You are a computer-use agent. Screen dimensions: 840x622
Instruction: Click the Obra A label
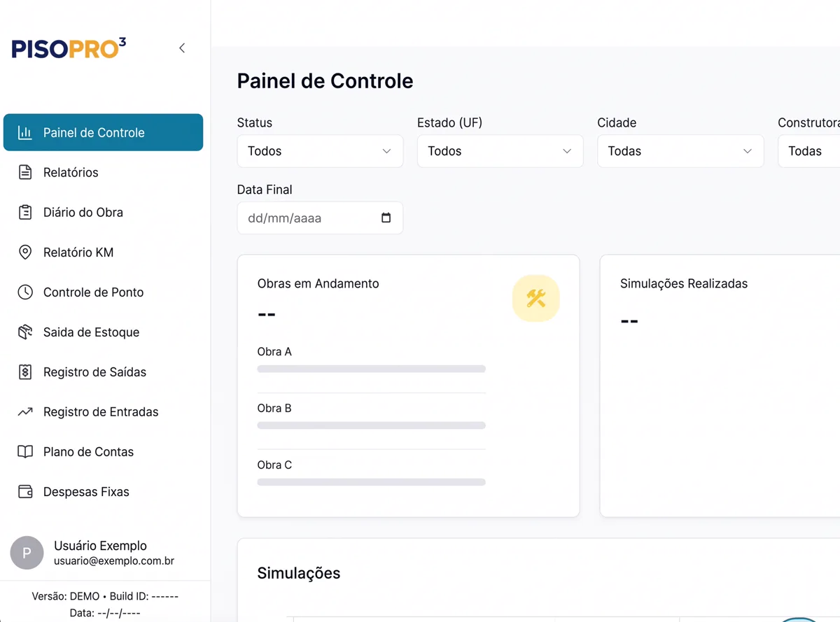click(x=274, y=352)
